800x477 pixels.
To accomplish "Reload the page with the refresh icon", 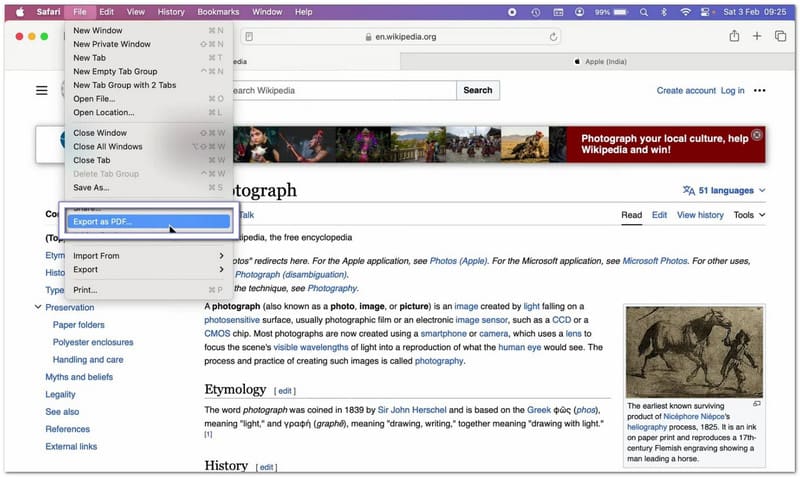I will (553, 37).
